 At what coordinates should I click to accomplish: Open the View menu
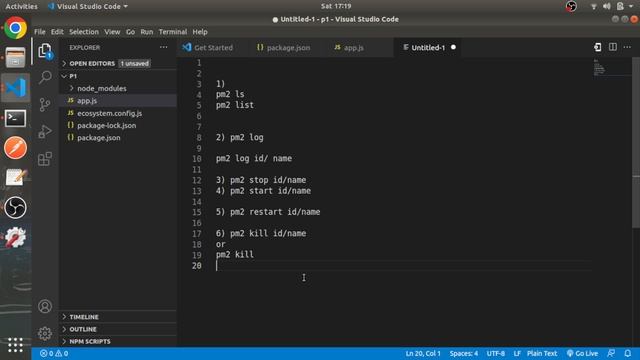[x=112, y=32]
